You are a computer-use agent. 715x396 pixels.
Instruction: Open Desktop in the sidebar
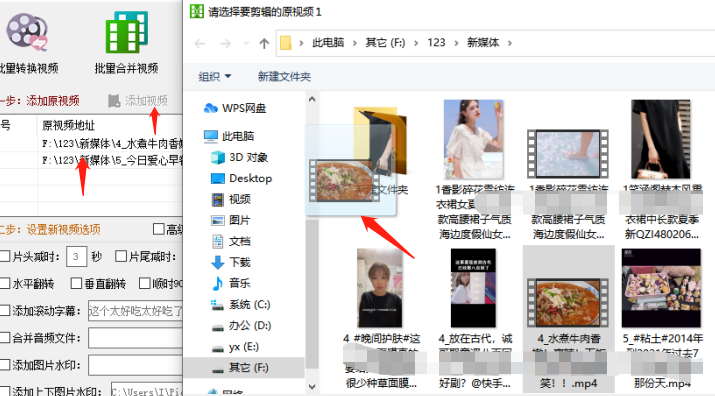click(242, 178)
